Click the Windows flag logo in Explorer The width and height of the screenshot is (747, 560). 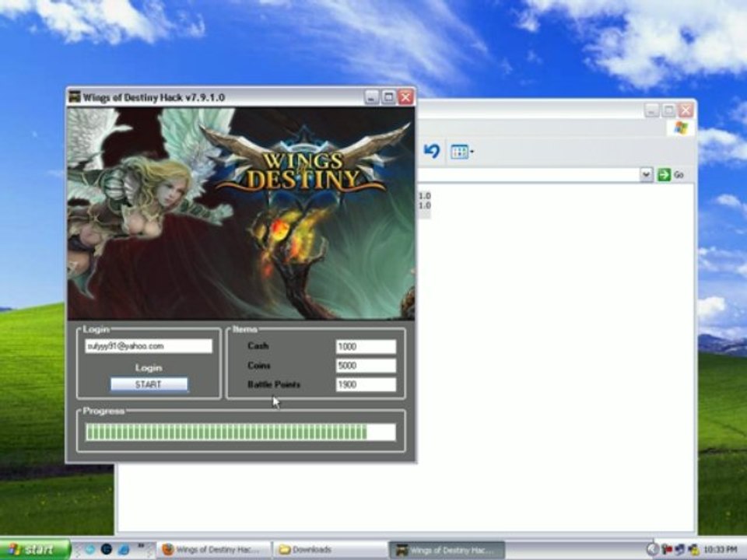[x=682, y=128]
